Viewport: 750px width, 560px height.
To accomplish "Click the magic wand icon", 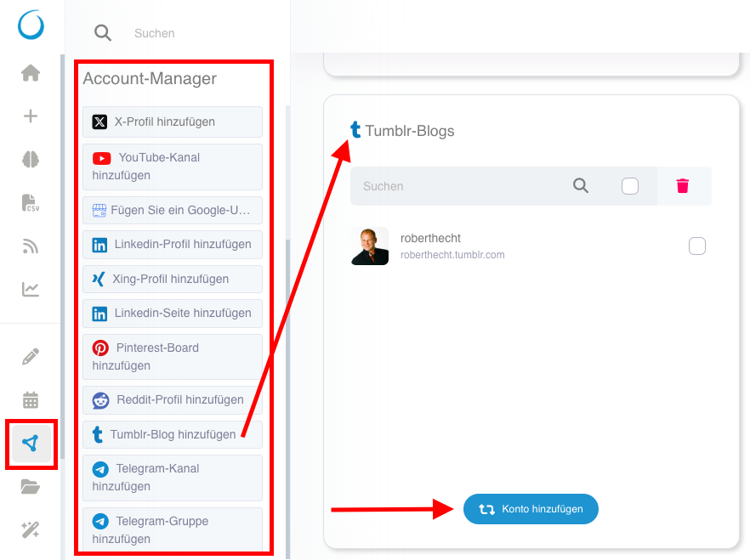I will pos(31,530).
